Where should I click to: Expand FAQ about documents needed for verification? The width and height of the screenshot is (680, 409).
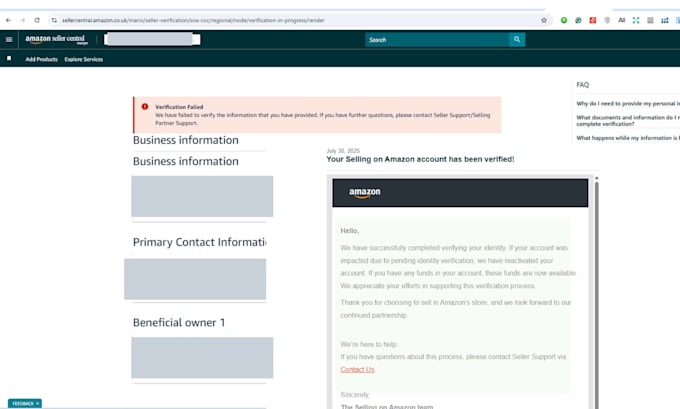(628, 121)
